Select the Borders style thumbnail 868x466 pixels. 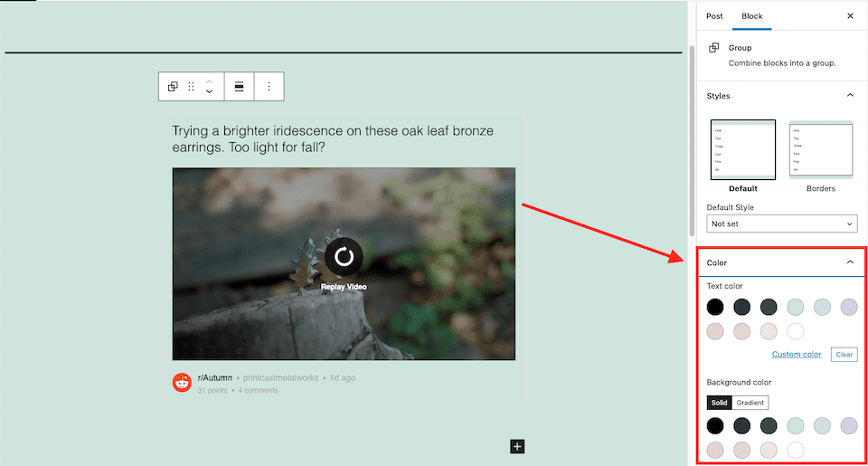tap(821, 149)
